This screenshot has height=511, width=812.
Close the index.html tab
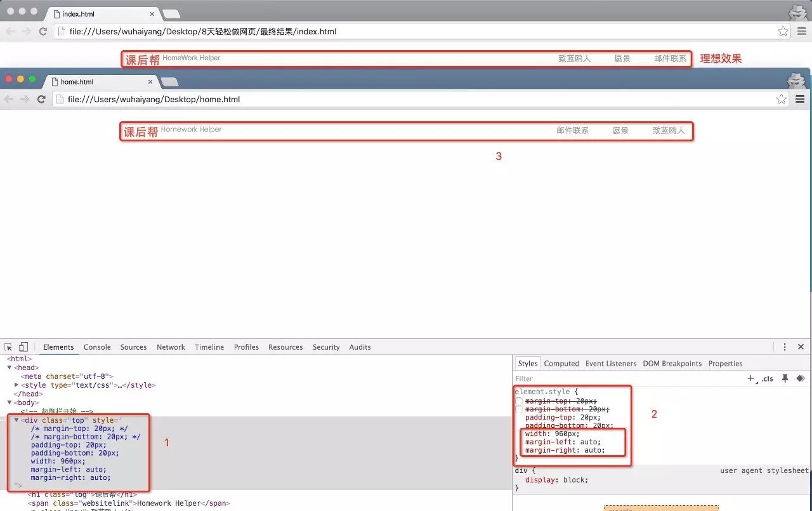[152, 14]
